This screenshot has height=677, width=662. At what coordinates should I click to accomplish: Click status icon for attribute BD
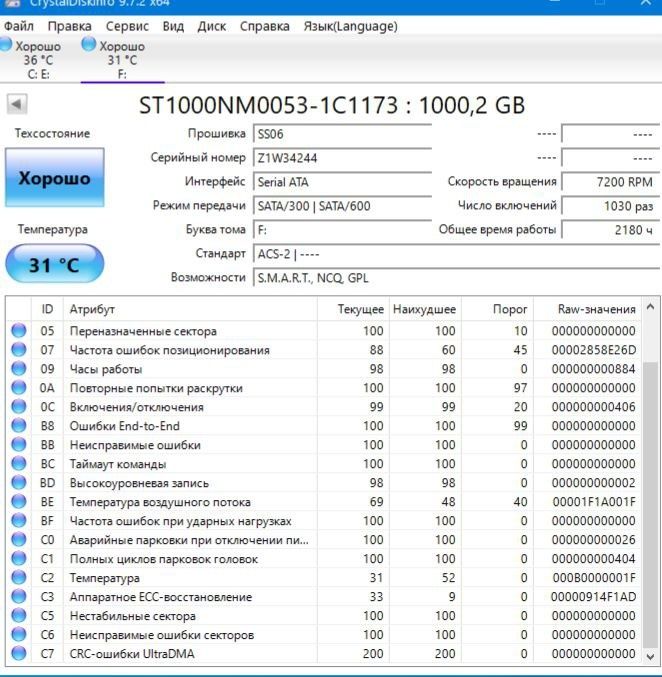point(19,482)
